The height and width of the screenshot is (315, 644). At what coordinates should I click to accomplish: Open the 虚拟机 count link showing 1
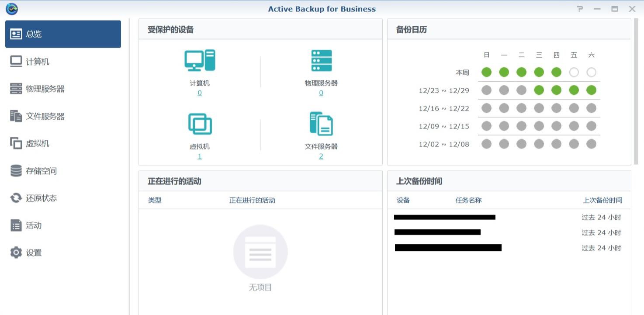200,156
